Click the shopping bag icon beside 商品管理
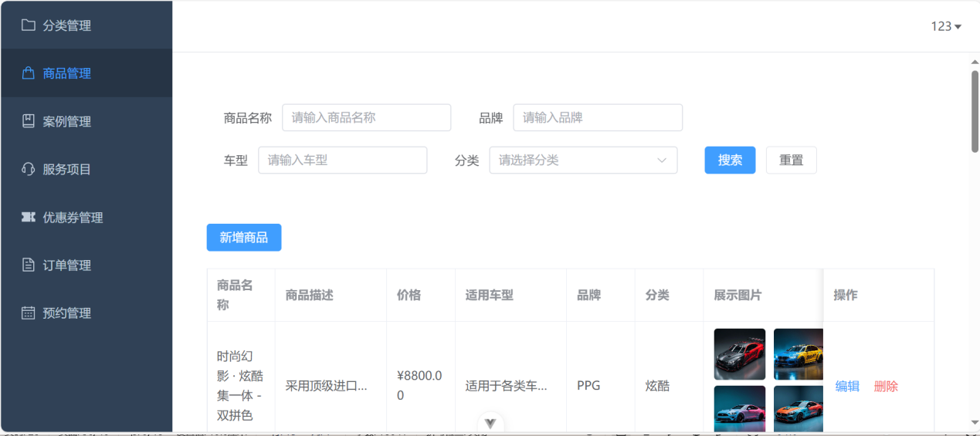Screen dimensions: 980x436 [29, 73]
